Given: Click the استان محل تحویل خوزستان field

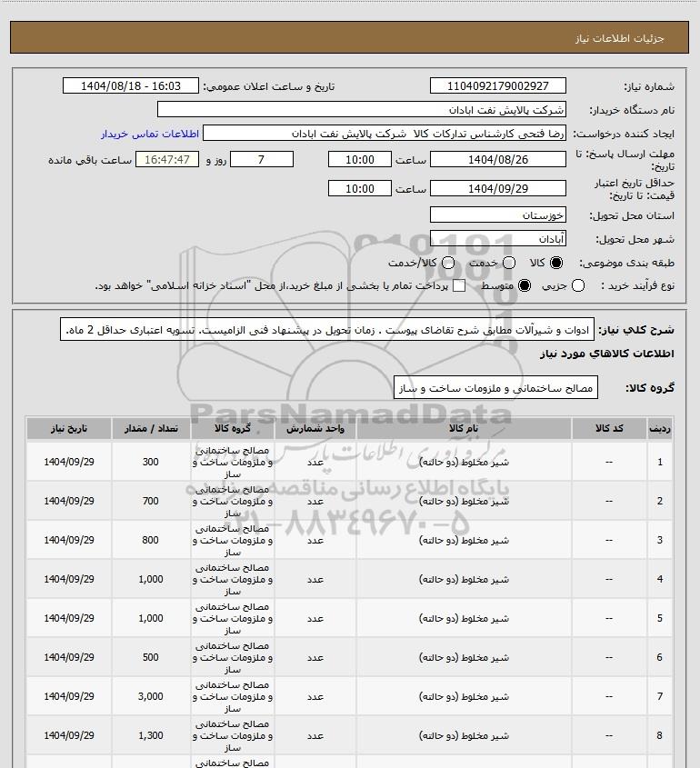Looking at the screenshot, I should (497, 215).
